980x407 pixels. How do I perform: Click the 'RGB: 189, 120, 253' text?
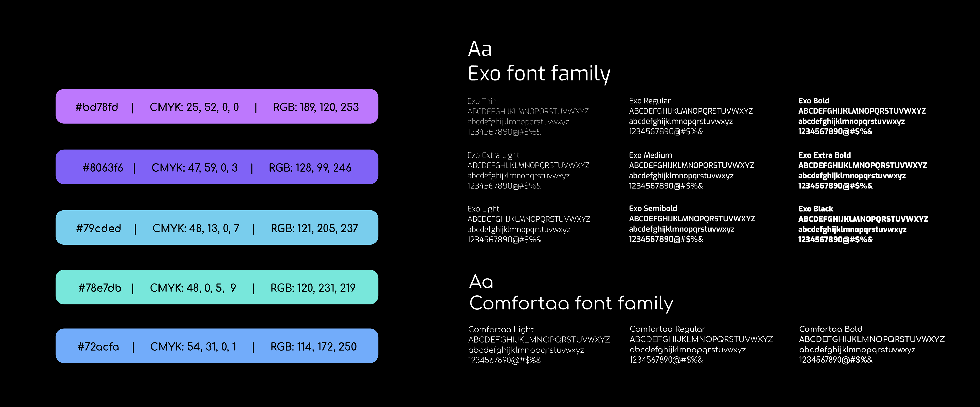click(316, 107)
